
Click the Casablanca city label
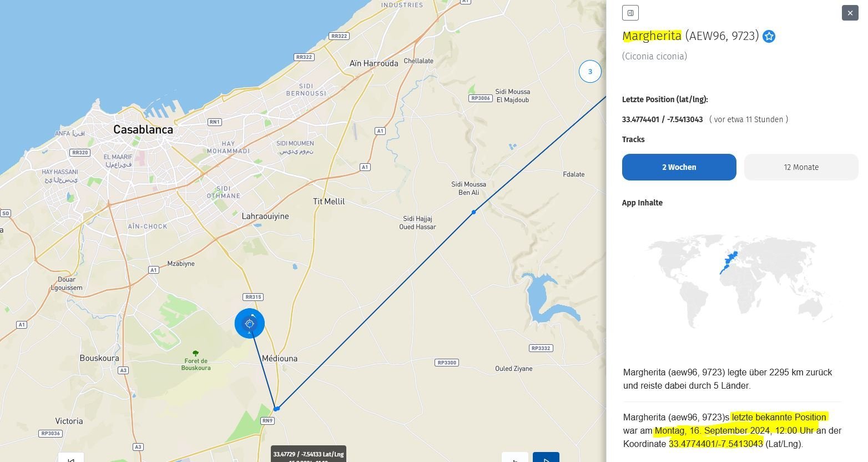(x=143, y=129)
